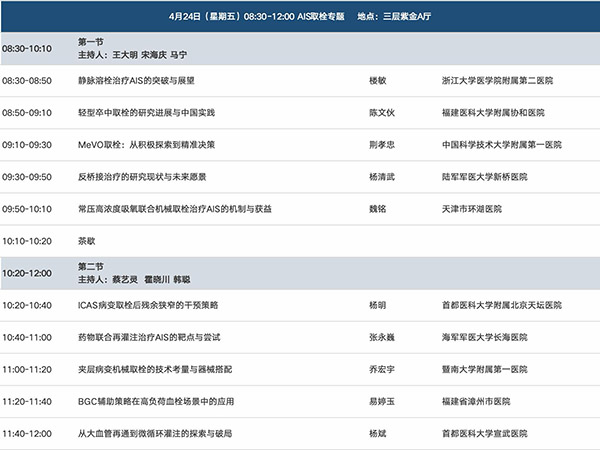Click the 第二节 section heading

(x=91, y=267)
